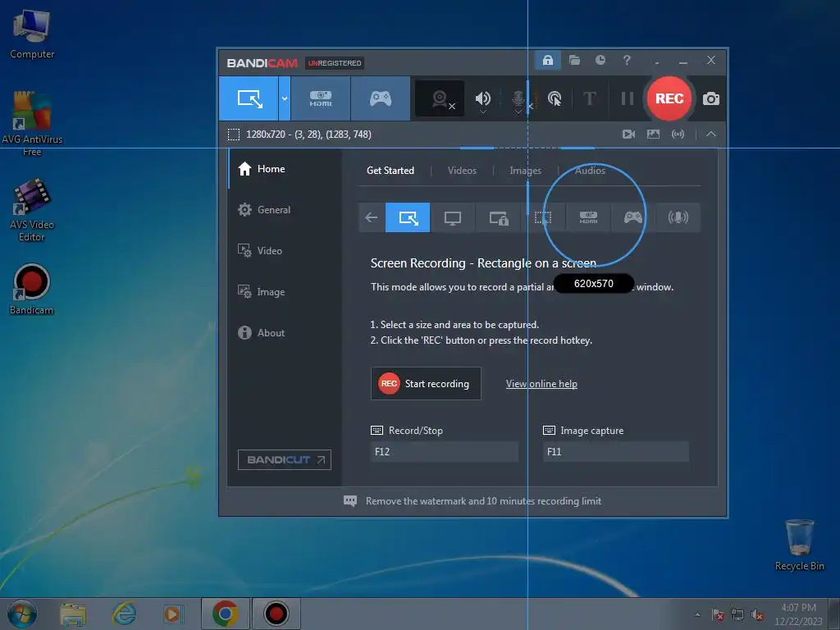Image resolution: width=840 pixels, height=630 pixels.
Task: Select Game recording mode in top toolbar
Action: (x=381, y=98)
